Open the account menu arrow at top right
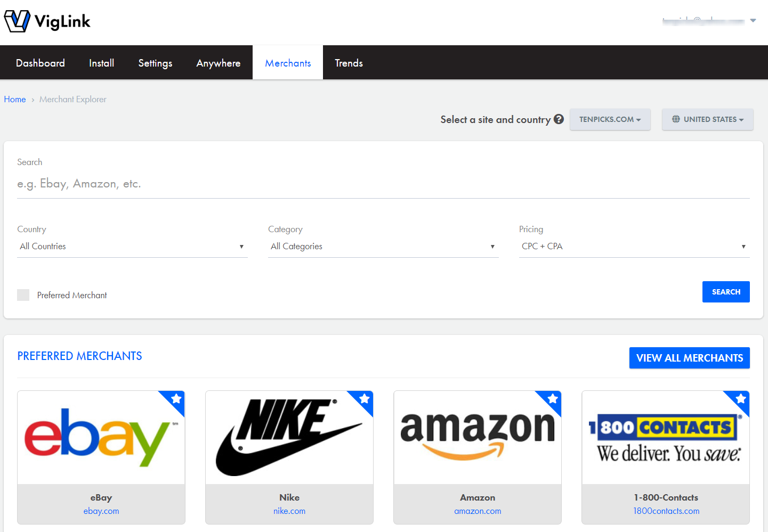The height and width of the screenshot is (532, 768). [x=753, y=21]
